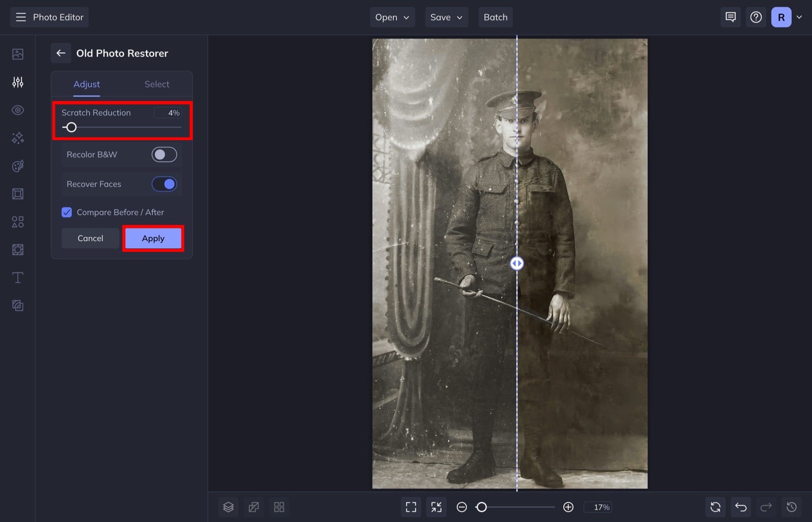
Task: Open the Save dropdown menu
Action: 446,17
